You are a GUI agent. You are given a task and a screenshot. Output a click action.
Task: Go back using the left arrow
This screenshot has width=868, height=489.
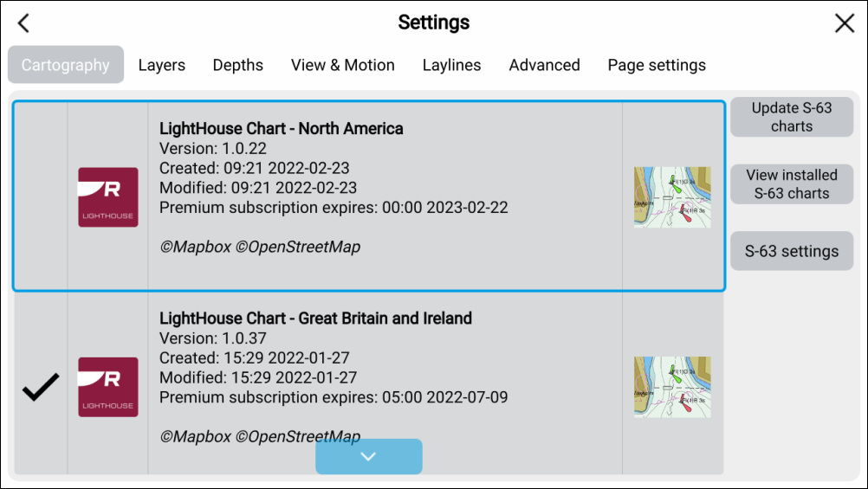point(23,23)
